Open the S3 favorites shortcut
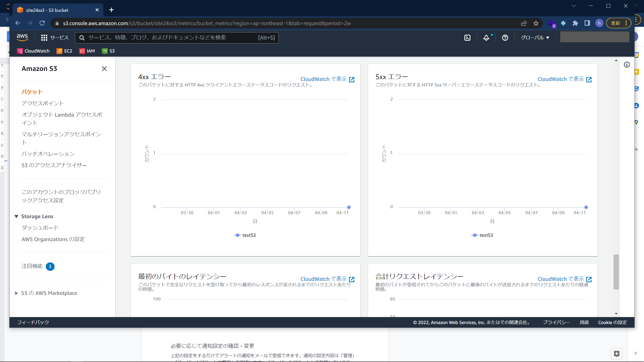 pos(108,51)
